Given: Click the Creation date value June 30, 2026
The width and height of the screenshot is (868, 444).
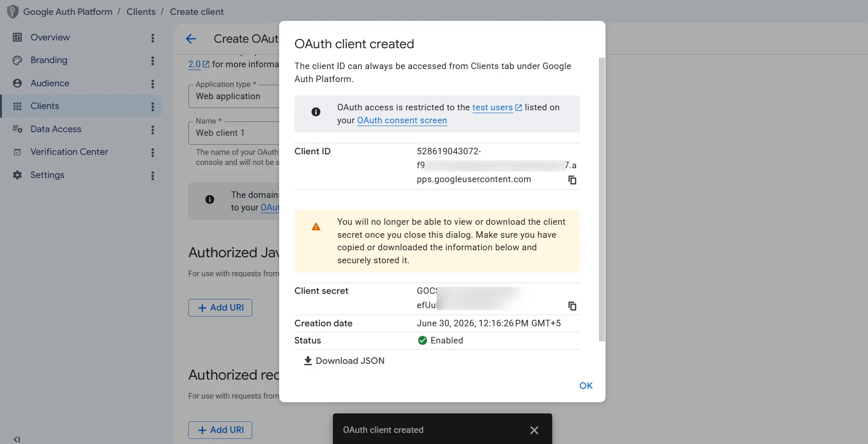Looking at the screenshot, I should pyautogui.click(x=489, y=323).
